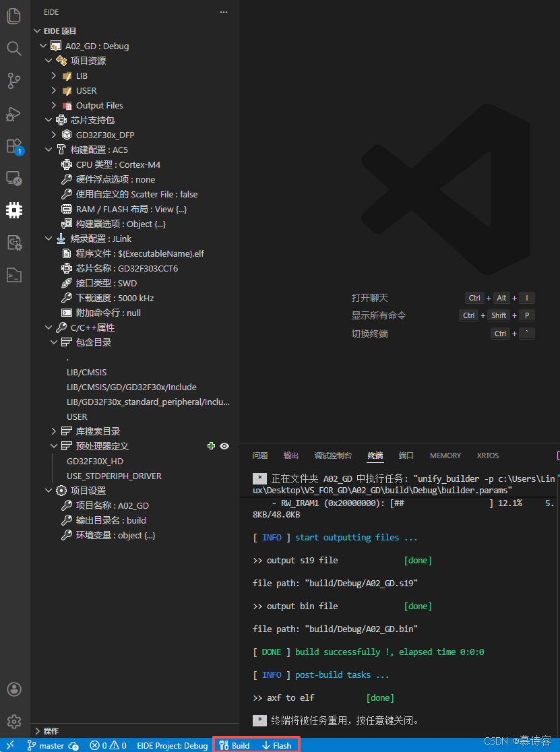Screen dimensions: 560x752
Task: Open the Explorer view in activity bar
Action: [x=14, y=15]
